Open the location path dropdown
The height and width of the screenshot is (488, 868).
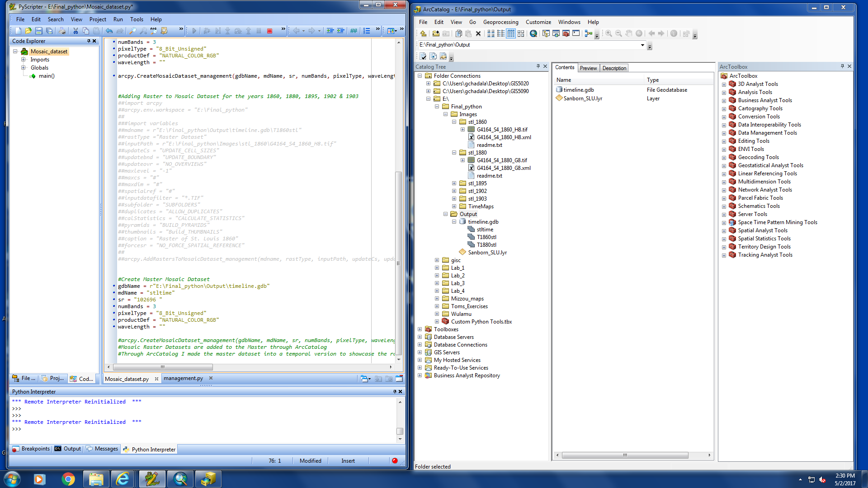point(642,45)
